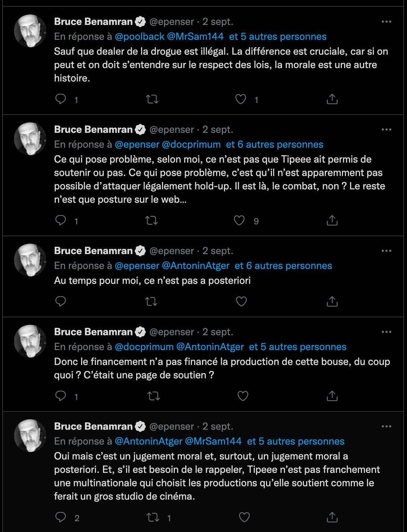This screenshot has height=532, width=407.
Task: Open the @docprimum mention in the second tweet
Action: 192,144
